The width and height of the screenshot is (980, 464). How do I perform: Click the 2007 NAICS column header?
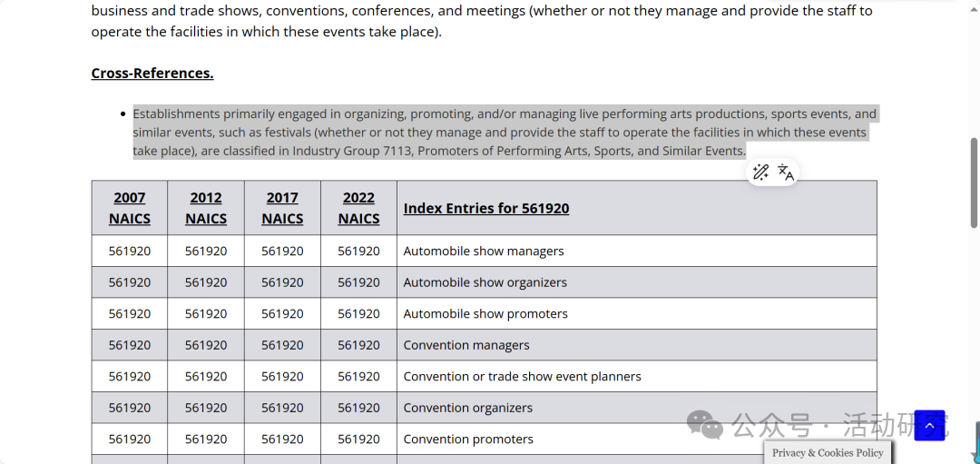click(x=129, y=208)
